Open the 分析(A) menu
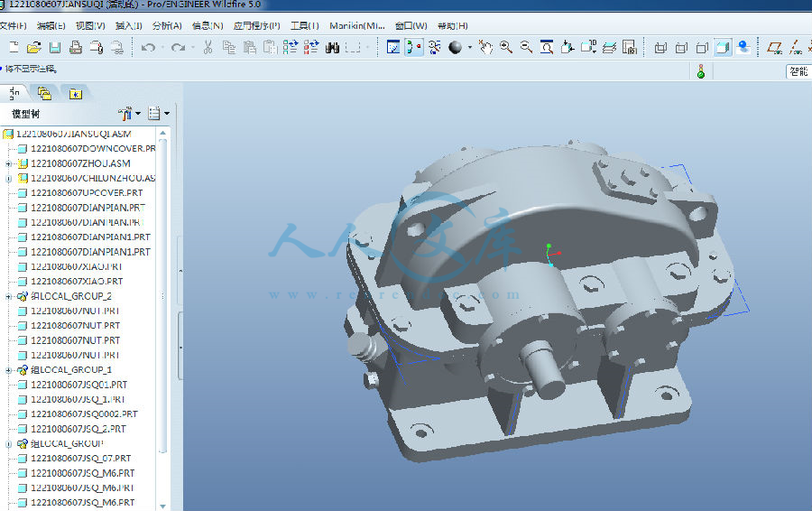Screen dimensions: 812x511 pyautogui.click(x=167, y=25)
